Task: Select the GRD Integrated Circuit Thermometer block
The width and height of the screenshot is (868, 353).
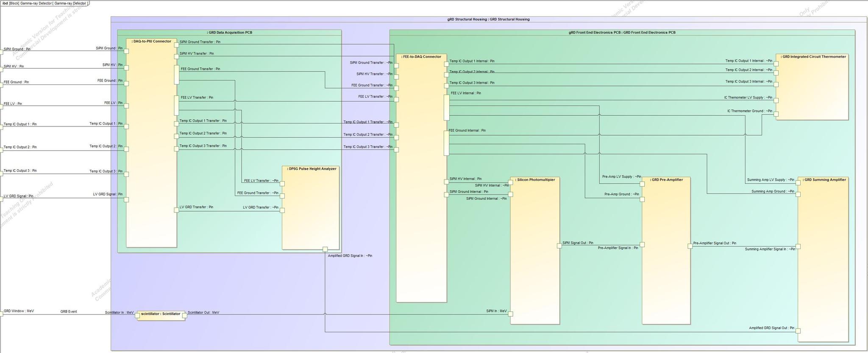Action: coord(812,87)
